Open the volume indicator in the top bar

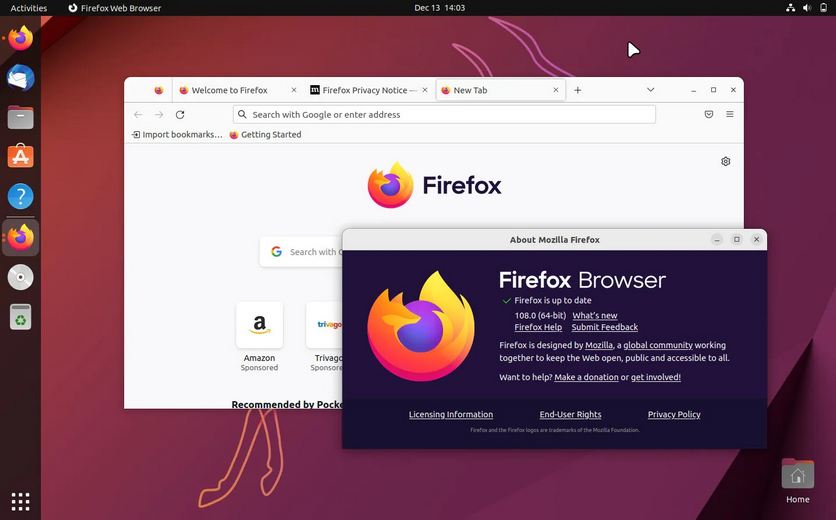807,7
